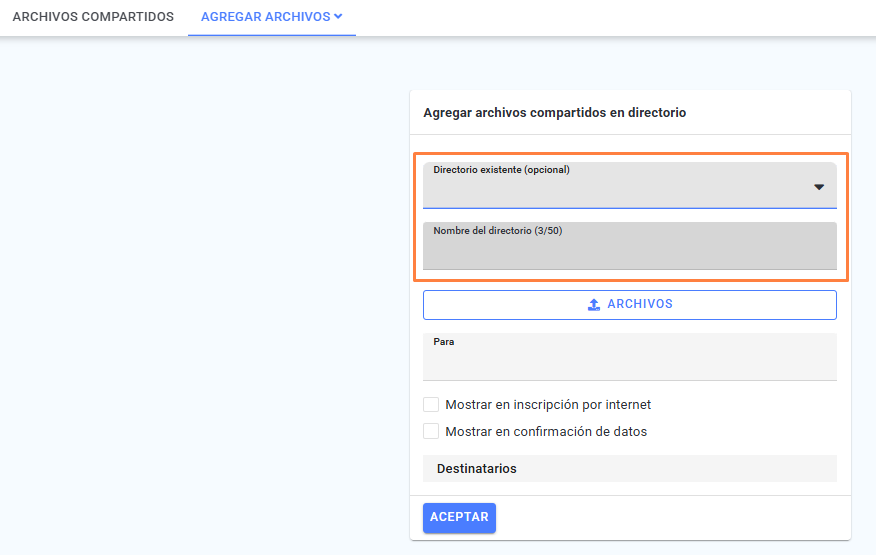Click the label Mostrar en confirmación de datos
Image resolution: width=876 pixels, height=555 pixels.
point(546,431)
